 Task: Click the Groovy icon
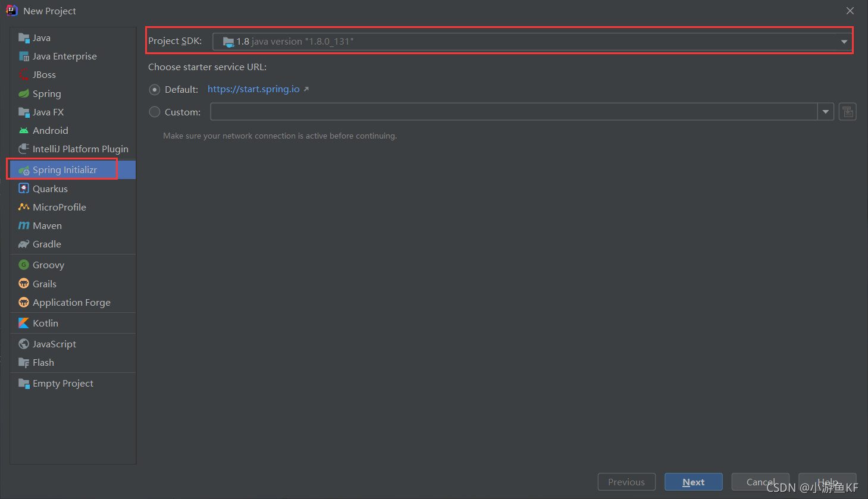point(24,265)
